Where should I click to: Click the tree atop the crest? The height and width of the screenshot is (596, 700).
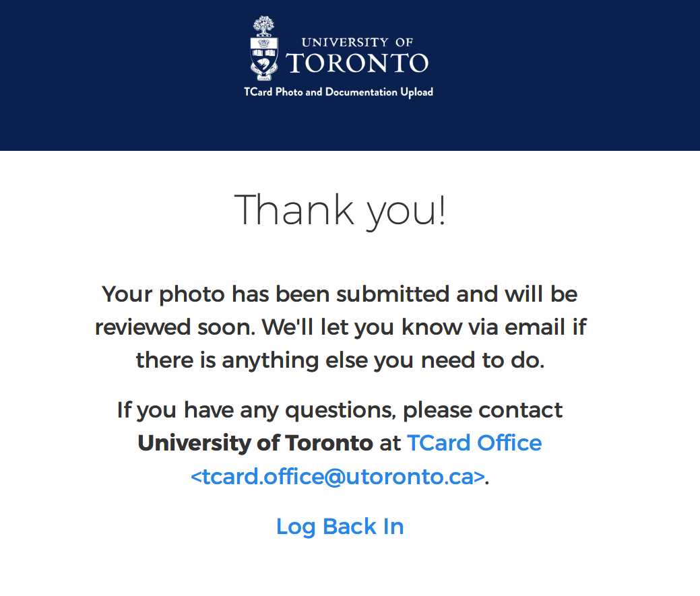coord(264,26)
